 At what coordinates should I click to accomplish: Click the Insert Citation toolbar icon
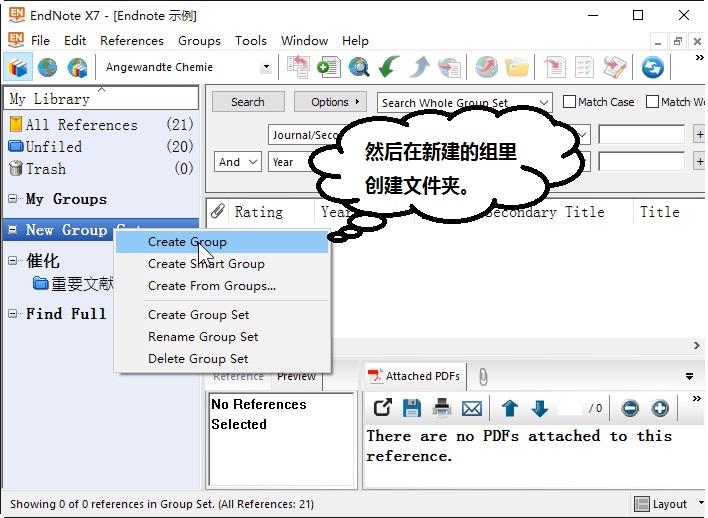tap(554, 68)
